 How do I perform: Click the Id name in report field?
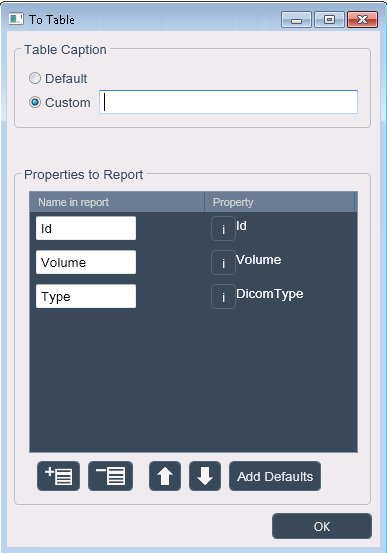pyautogui.click(x=86, y=228)
